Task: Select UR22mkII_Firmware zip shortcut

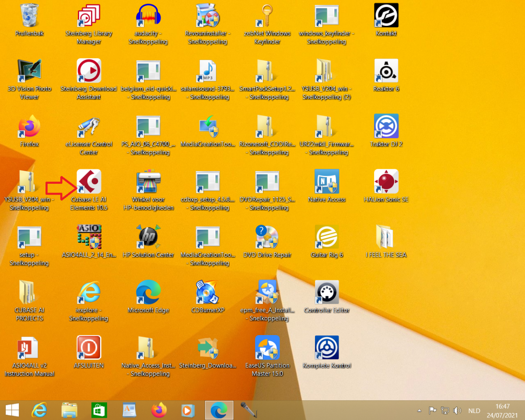Action: pos(327,126)
